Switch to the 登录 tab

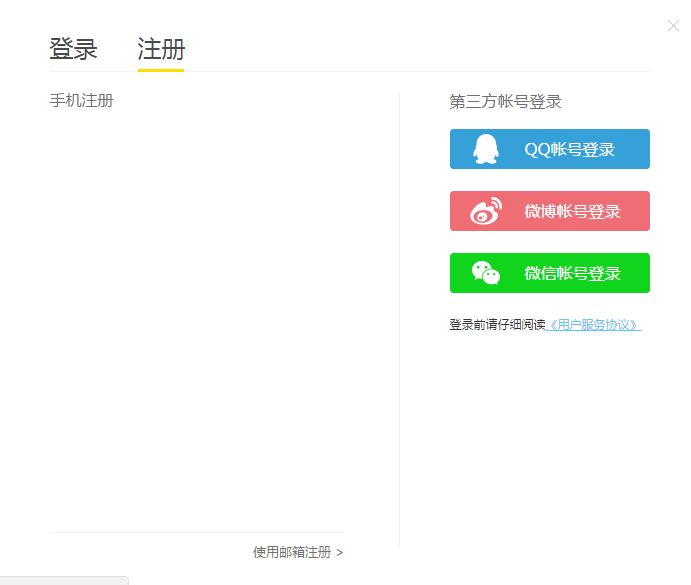pyautogui.click(x=73, y=48)
